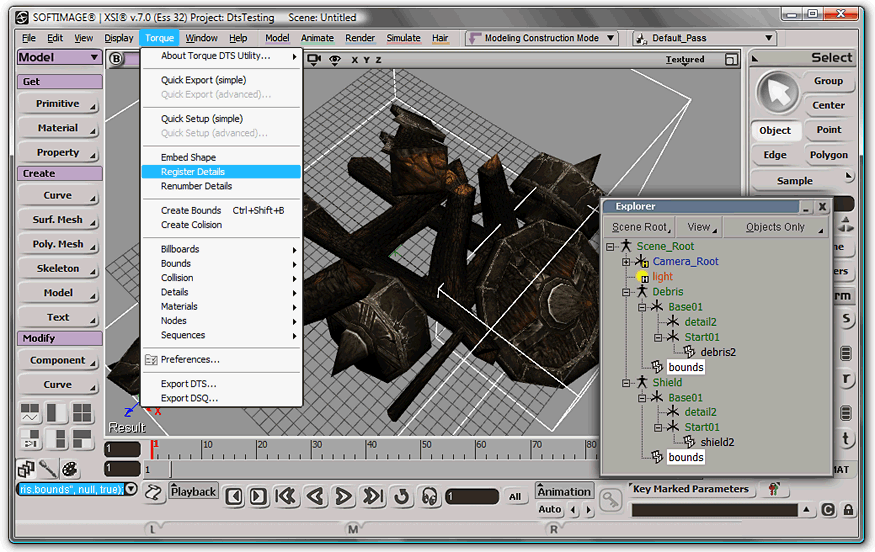This screenshot has height=552, width=875.
Task: Open the Model module dropdown
Action: (59, 57)
